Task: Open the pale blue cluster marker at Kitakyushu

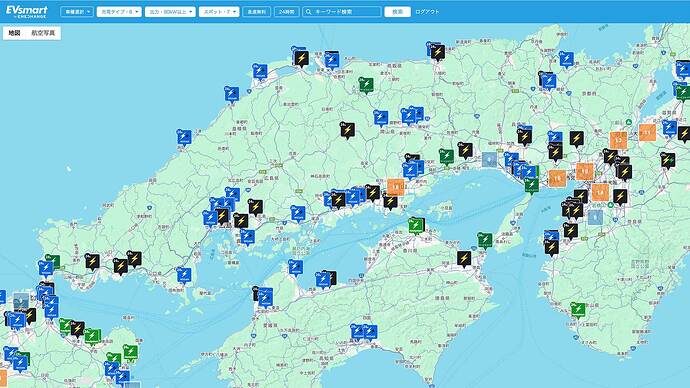Action: coord(21,301)
